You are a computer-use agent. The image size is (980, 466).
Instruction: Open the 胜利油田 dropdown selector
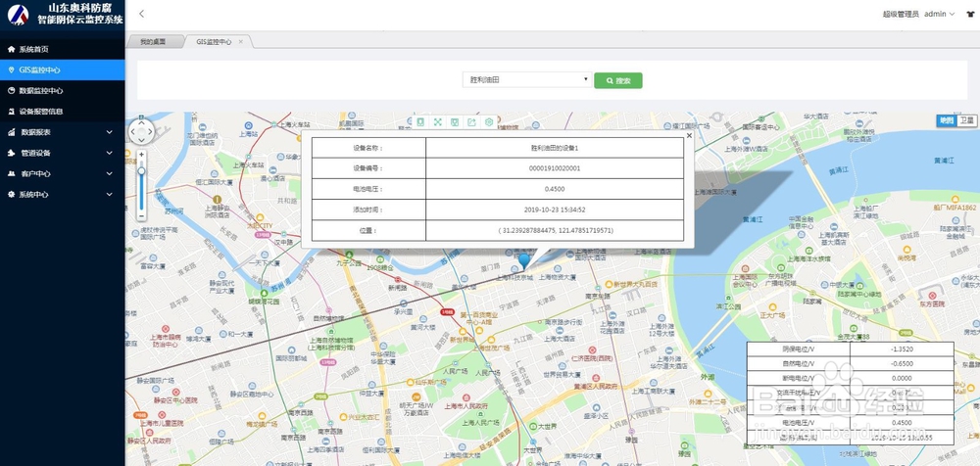527,80
